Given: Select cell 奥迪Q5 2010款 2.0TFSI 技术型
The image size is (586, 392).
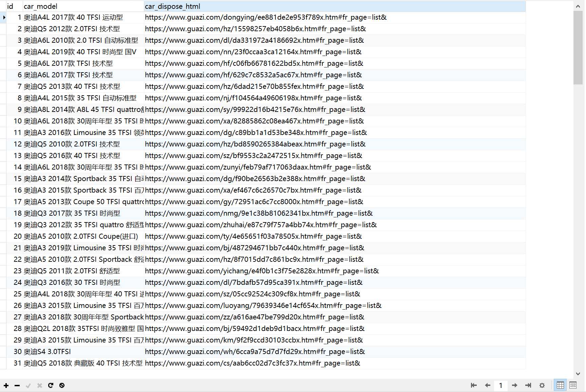Looking at the screenshot, I should click(x=83, y=144).
